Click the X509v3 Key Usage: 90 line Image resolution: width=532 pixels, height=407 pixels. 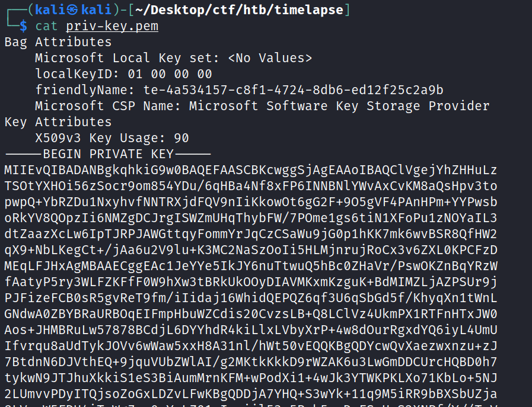pyautogui.click(x=112, y=138)
